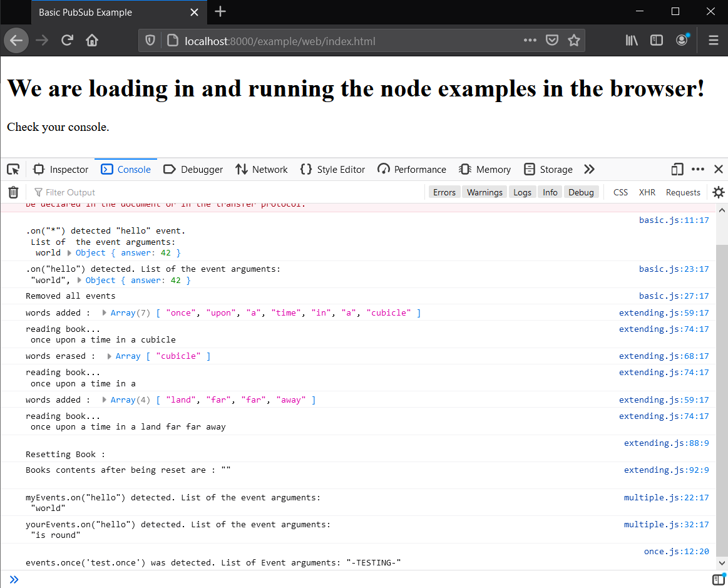This screenshot has height=588, width=728.
Task: Close the Basic PubSub Example tab
Action: click(195, 12)
